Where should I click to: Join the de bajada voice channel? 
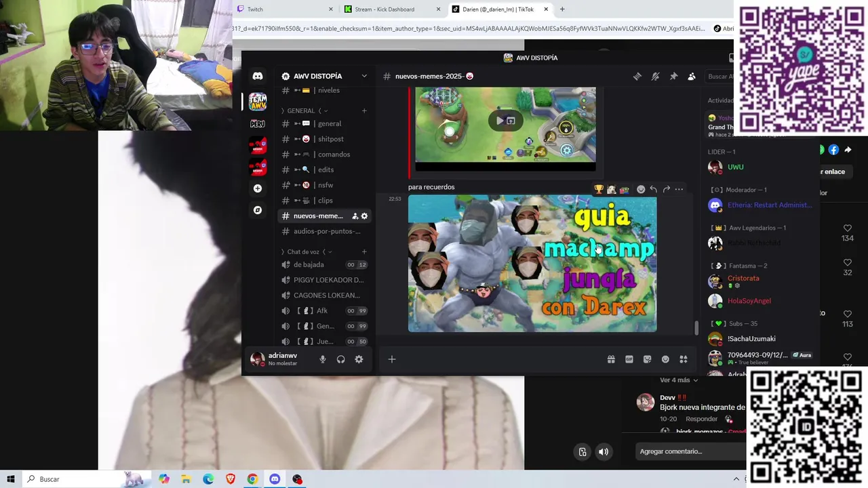pyautogui.click(x=324, y=264)
